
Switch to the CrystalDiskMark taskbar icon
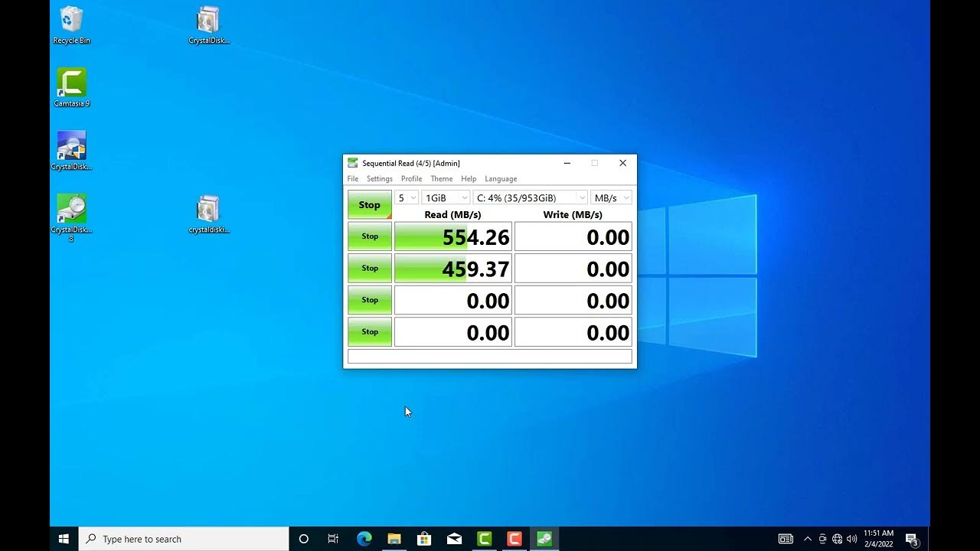[544, 539]
